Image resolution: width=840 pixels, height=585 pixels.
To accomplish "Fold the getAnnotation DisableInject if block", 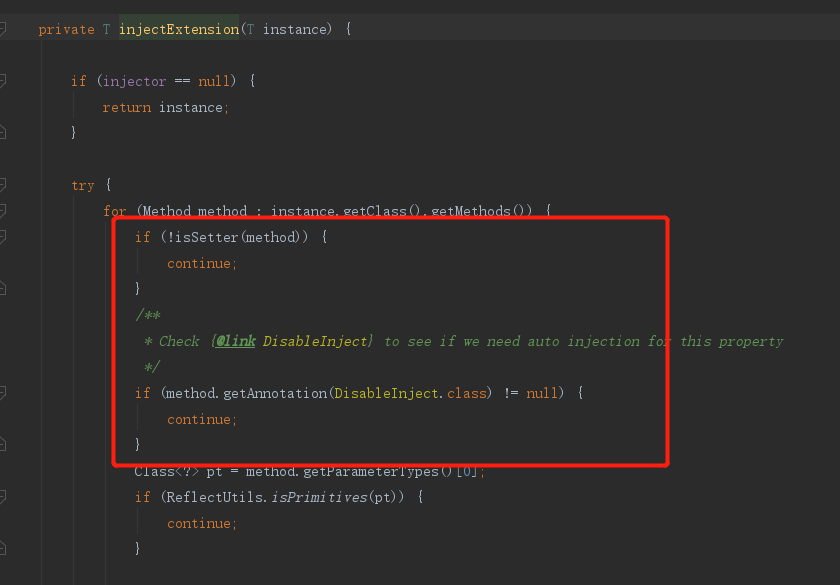I will (x=2, y=393).
